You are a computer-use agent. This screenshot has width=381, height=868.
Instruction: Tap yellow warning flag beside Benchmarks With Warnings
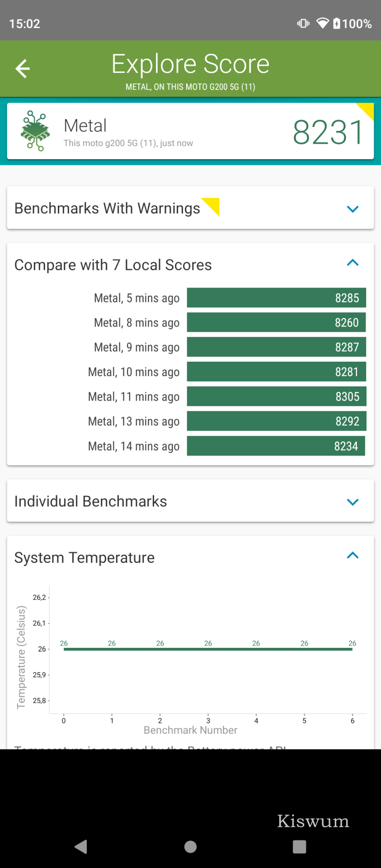click(210, 207)
